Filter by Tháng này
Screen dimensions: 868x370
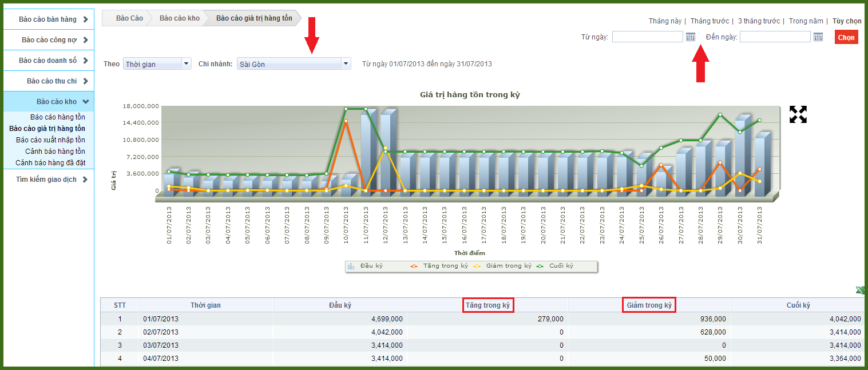(x=665, y=21)
